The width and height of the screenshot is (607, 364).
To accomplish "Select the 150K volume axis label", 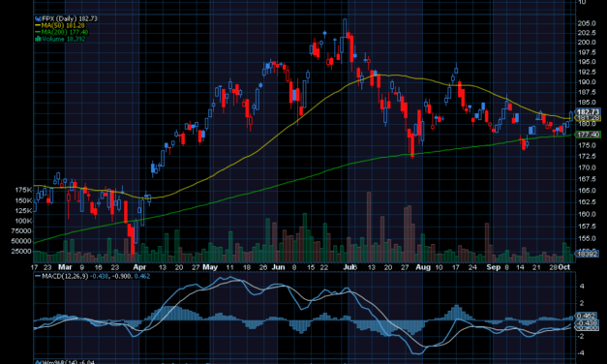I will (x=23, y=200).
